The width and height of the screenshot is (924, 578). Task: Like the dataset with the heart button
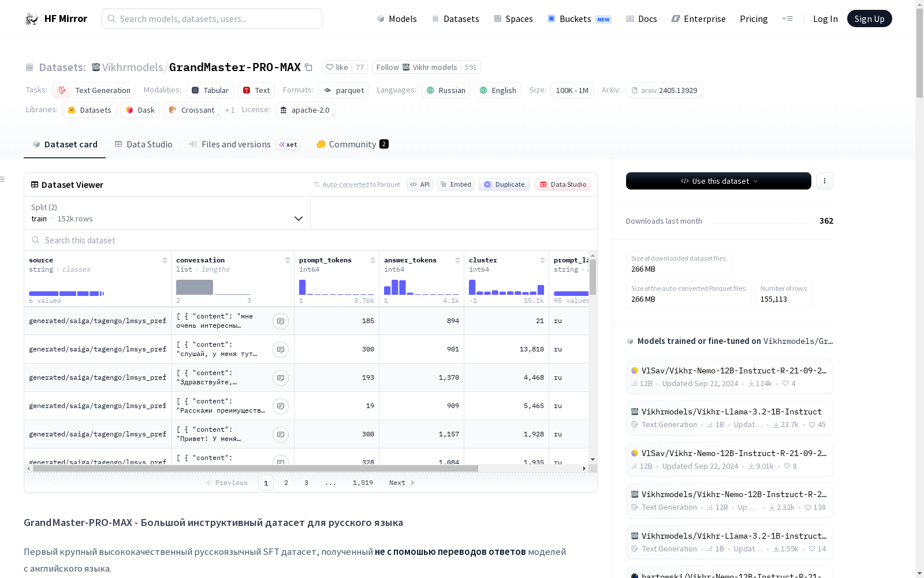pyautogui.click(x=337, y=67)
